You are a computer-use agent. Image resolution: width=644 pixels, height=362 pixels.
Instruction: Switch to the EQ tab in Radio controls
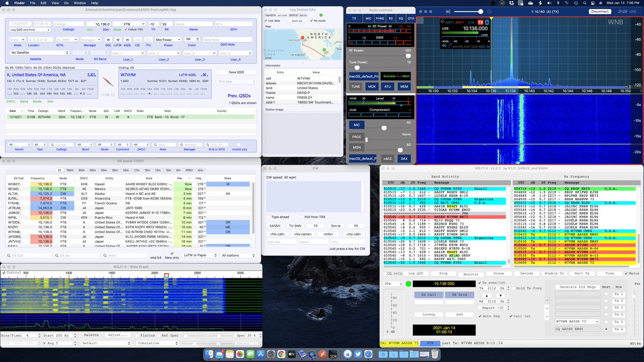(402, 18)
